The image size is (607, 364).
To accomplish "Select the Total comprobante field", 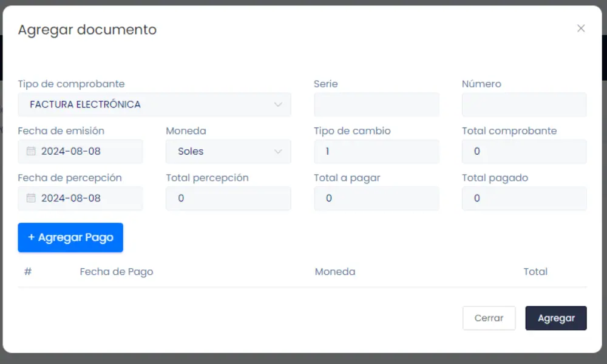I will pyautogui.click(x=524, y=151).
